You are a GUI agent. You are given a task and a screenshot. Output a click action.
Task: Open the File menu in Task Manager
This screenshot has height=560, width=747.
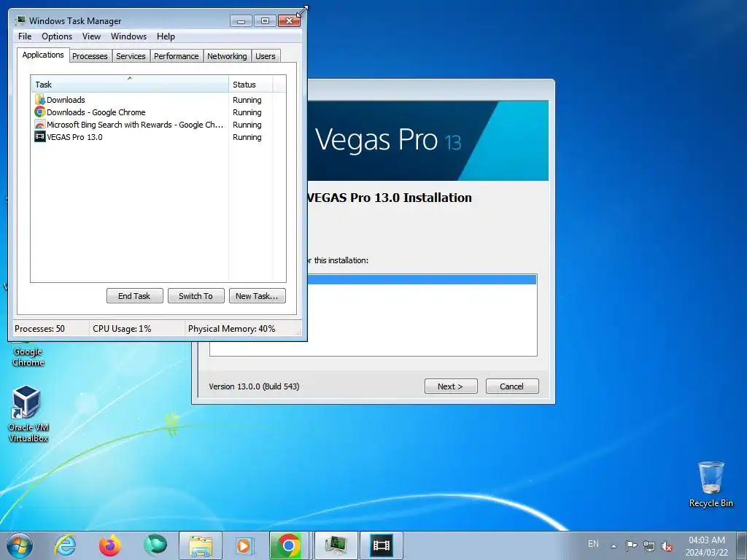point(25,36)
